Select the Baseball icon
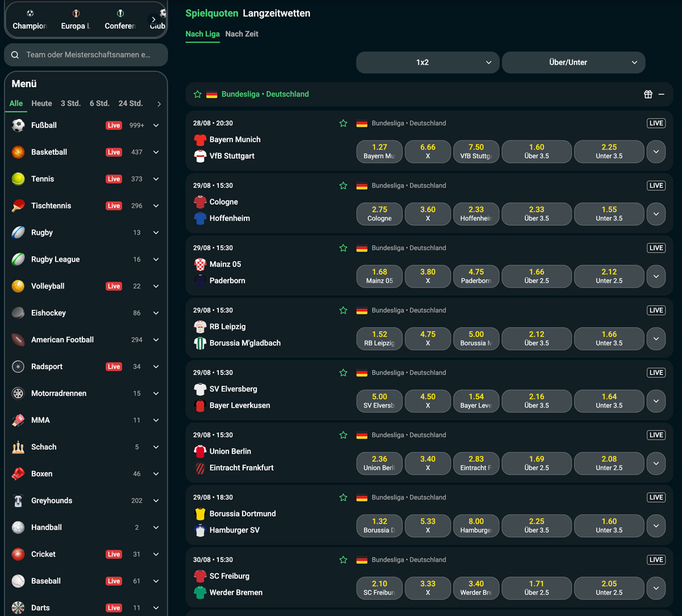682x616 pixels. 18,581
